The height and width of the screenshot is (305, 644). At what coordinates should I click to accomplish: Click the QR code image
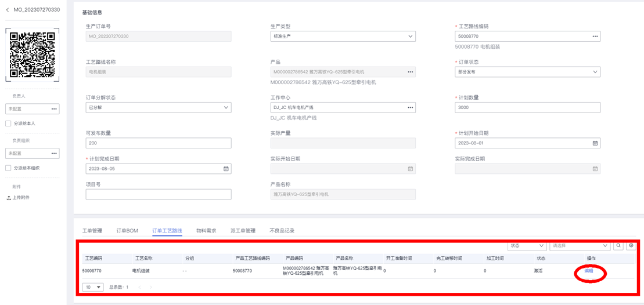[x=33, y=55]
